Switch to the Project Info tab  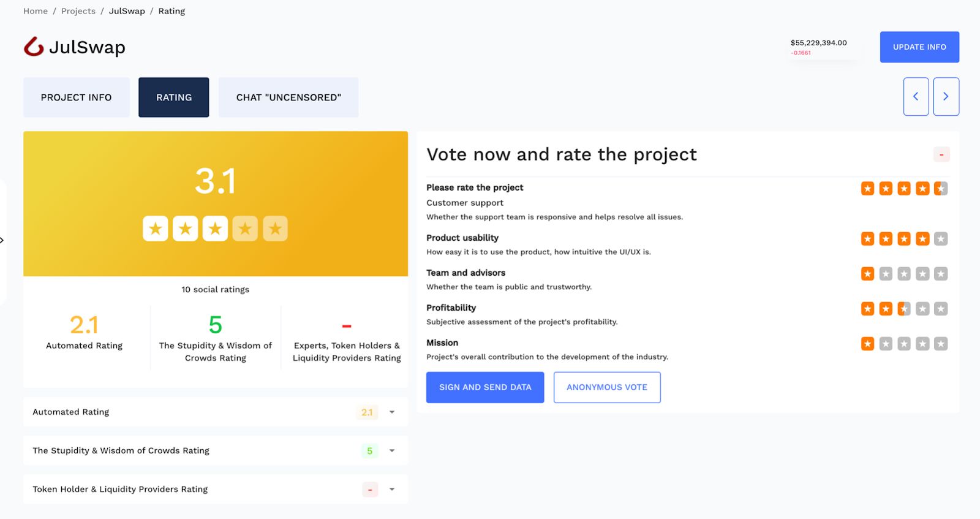(76, 97)
